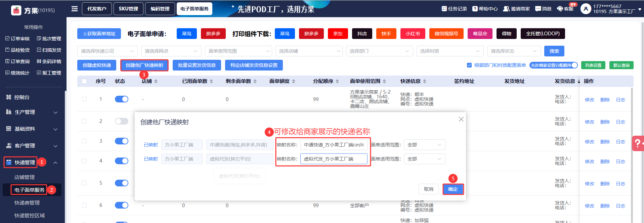
Task: Sort by 店铺 column
Action: 156,81
